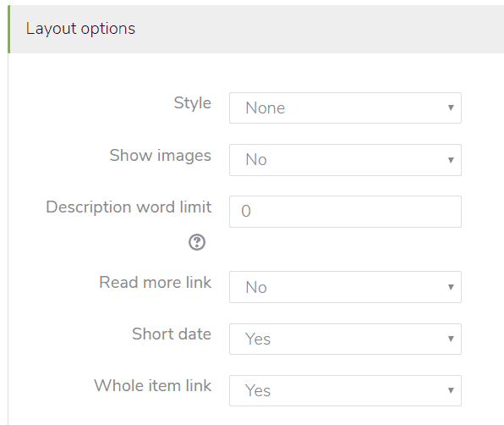Viewport: 504px width, 425px height.
Task: Open the Style dropdown showing None
Action: point(345,108)
